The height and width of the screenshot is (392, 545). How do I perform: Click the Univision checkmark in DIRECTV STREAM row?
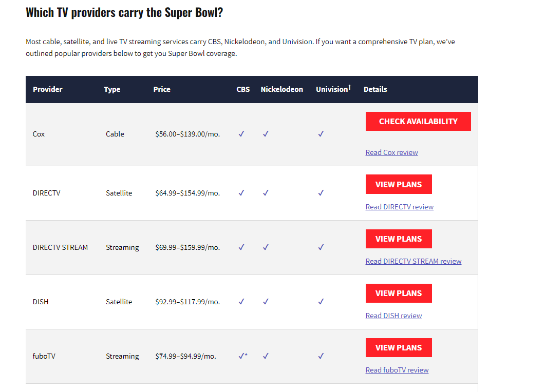click(x=321, y=247)
